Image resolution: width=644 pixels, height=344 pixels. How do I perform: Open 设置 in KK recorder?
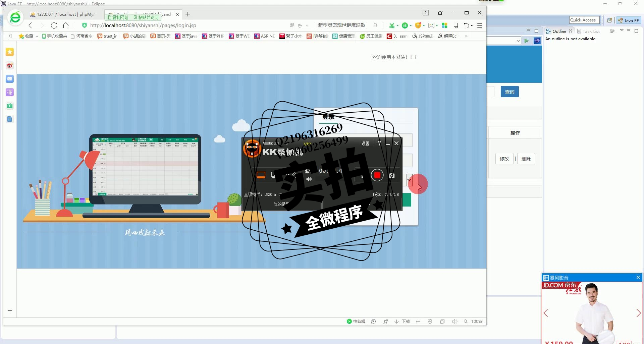(365, 144)
